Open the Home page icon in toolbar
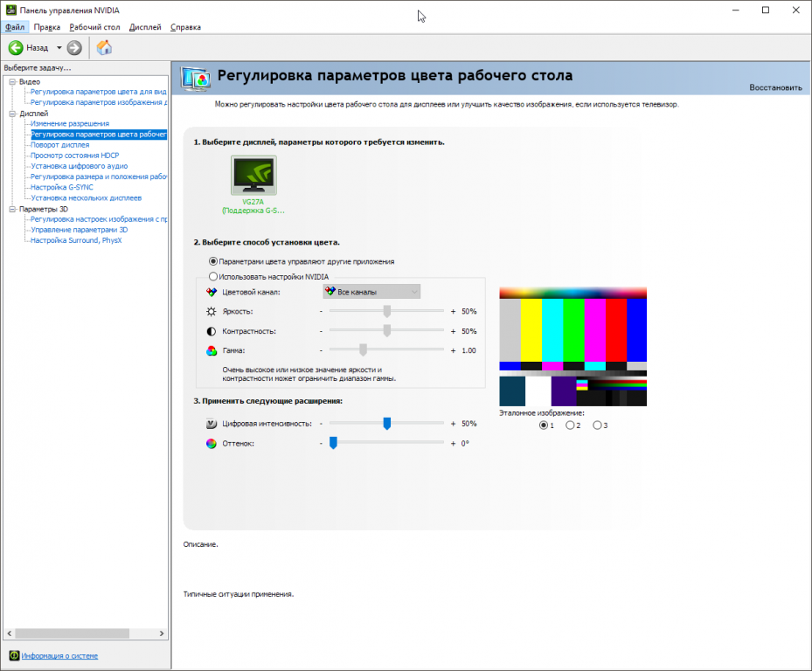The height and width of the screenshot is (671, 812). [104, 48]
